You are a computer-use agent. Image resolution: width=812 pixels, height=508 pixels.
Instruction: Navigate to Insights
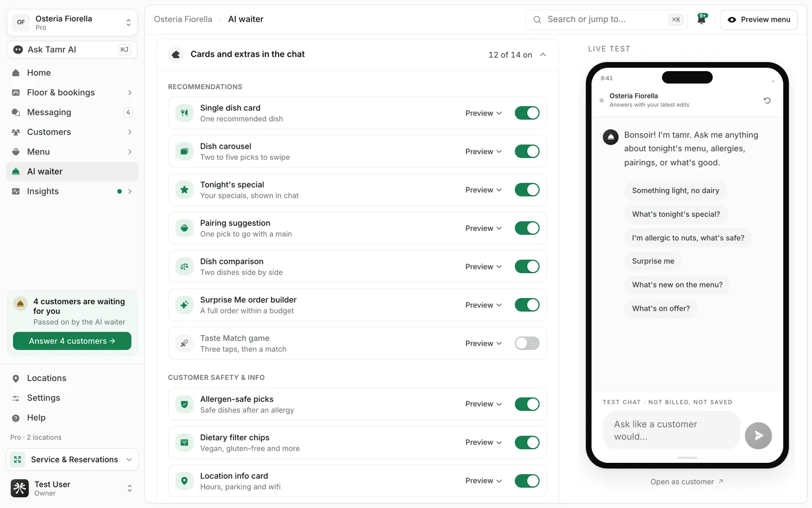click(72, 191)
